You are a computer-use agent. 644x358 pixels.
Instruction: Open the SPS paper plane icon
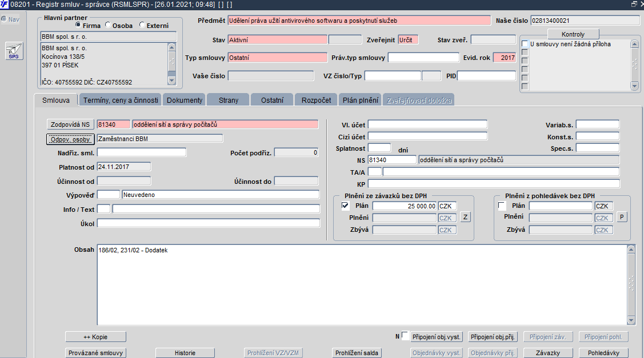[14, 51]
